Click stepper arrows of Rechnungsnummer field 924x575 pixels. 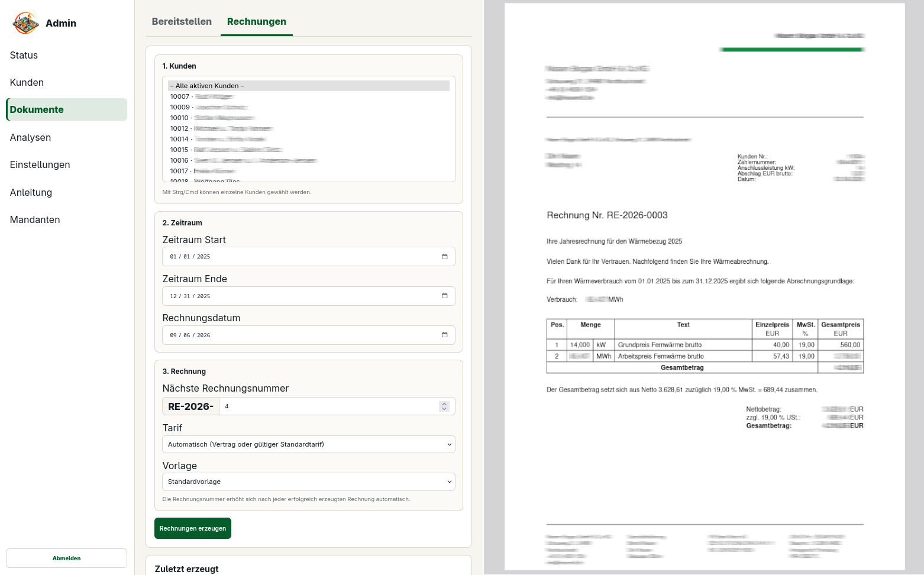coord(444,406)
